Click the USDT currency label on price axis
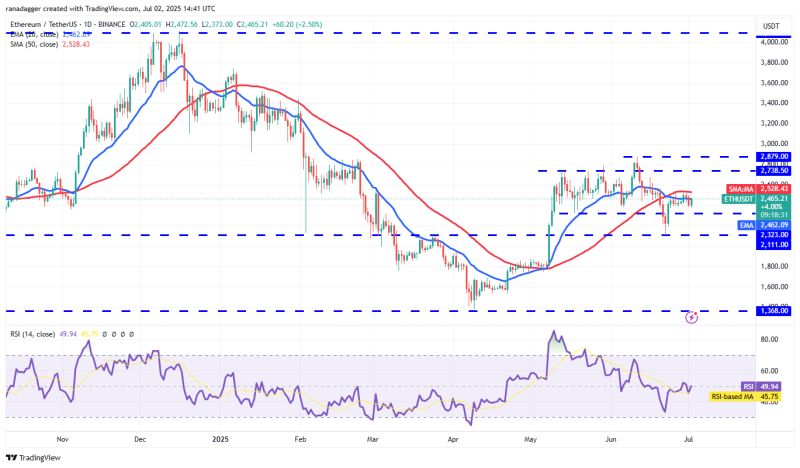This screenshot has height=468, width=800. point(771,25)
